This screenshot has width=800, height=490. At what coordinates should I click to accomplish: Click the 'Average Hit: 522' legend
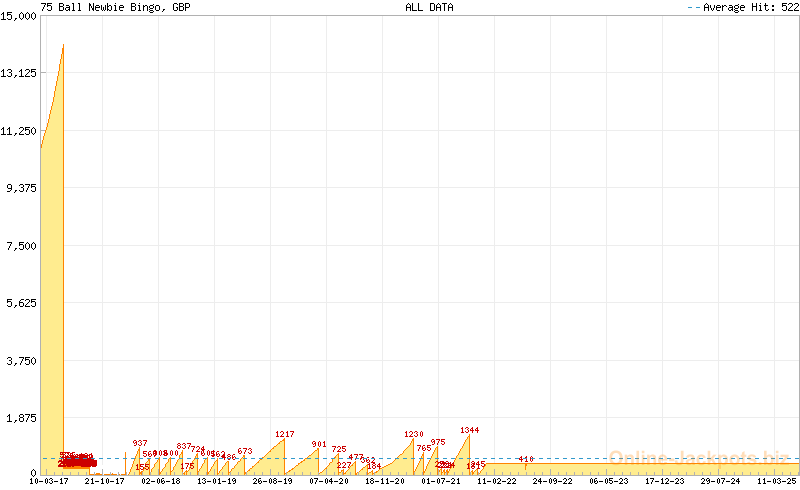coord(742,7)
